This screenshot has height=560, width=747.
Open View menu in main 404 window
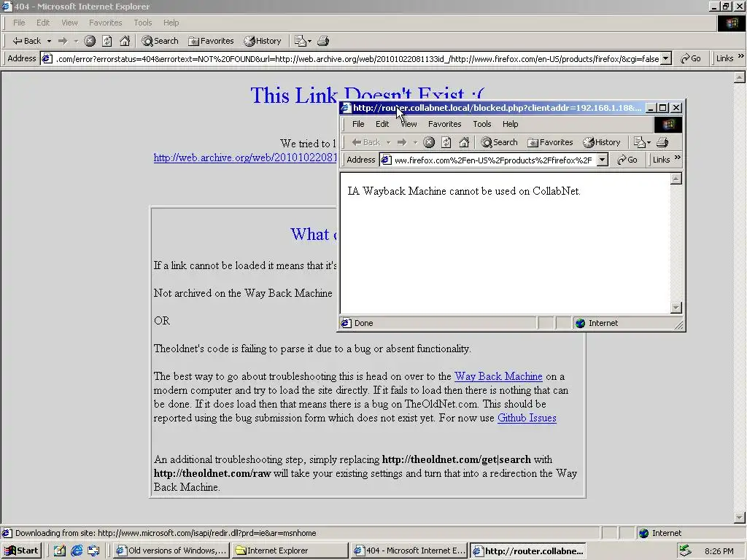point(69,23)
